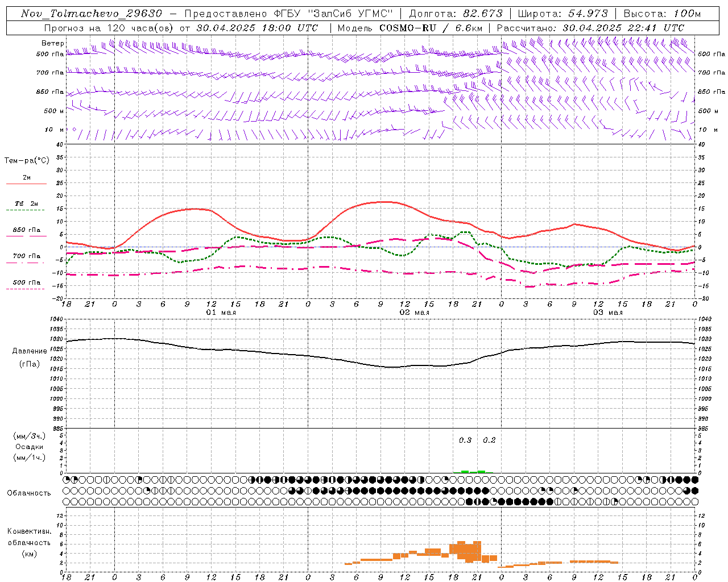Click the station name Nov_Tolmachevo_29630

point(92,14)
